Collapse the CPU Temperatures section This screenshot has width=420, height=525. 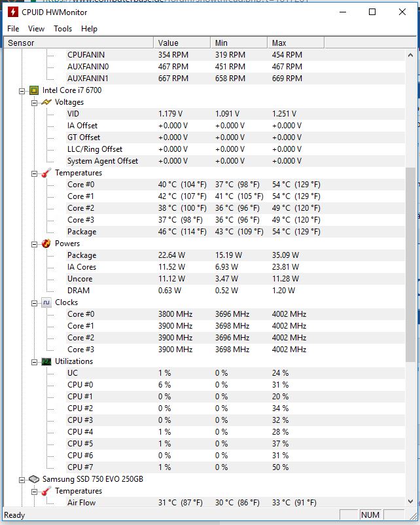(x=34, y=173)
